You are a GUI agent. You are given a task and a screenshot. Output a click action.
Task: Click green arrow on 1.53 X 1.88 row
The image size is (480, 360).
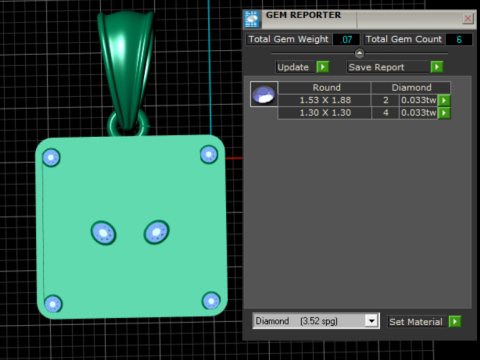tap(444, 100)
